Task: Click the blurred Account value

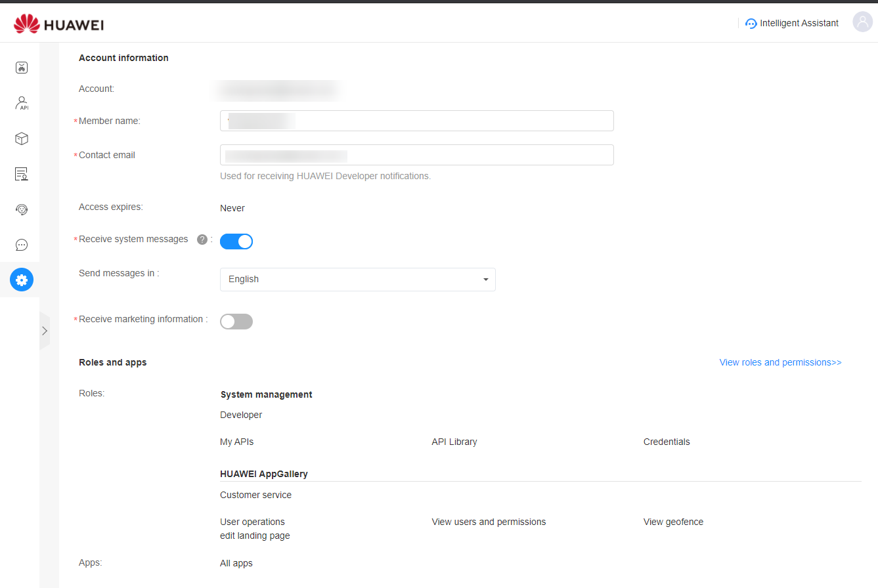Action: pyautogui.click(x=278, y=90)
